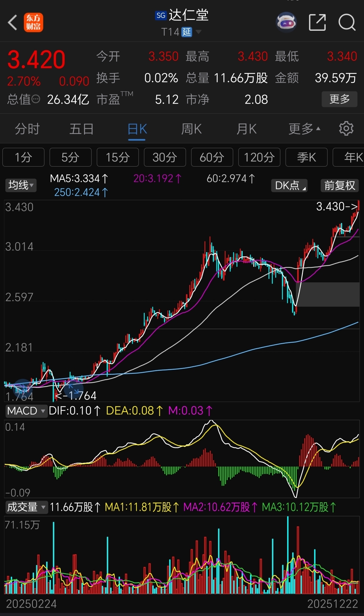This screenshot has width=364, height=616.
Task: Tap the DEA:0.08 value
Action: tap(134, 411)
